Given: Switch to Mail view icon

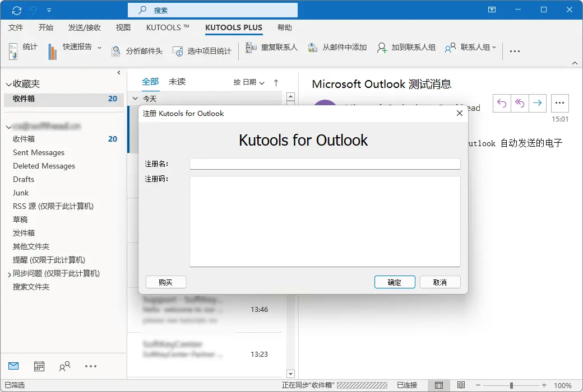Looking at the screenshot, I should coord(13,366).
